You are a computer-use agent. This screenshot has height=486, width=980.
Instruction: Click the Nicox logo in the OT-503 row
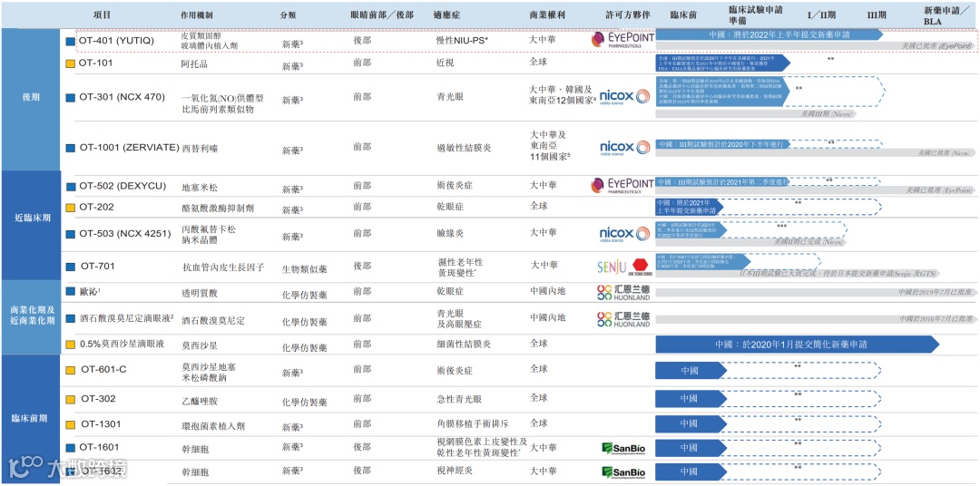point(625,234)
